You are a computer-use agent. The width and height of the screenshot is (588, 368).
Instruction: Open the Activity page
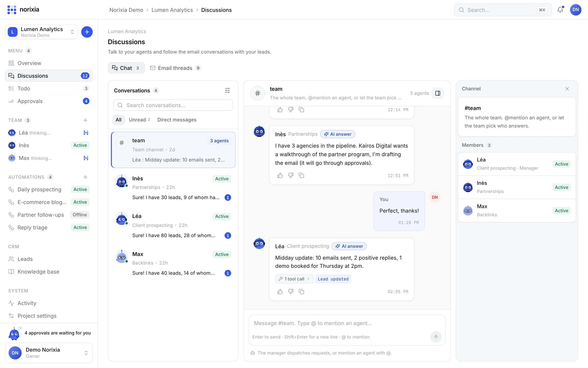[x=49, y=303]
